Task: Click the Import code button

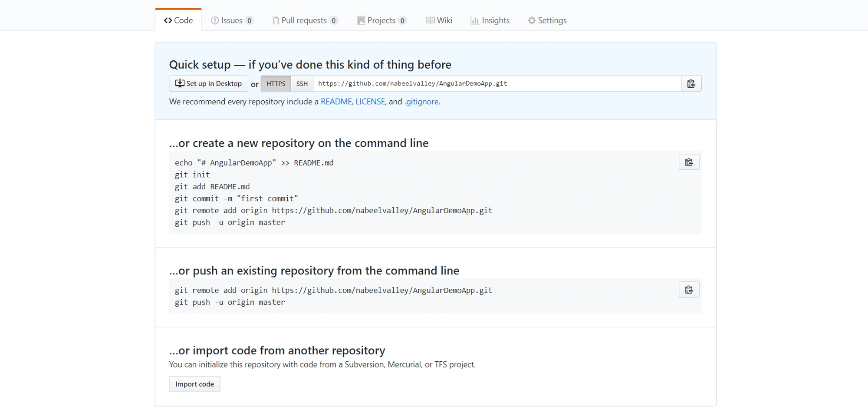Action: coord(194,384)
